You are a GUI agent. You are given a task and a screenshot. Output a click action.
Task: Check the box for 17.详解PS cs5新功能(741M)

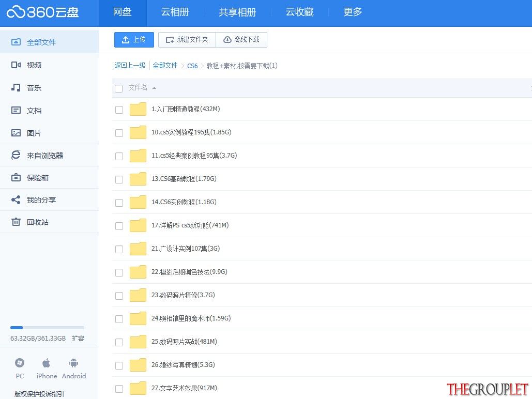(119, 226)
